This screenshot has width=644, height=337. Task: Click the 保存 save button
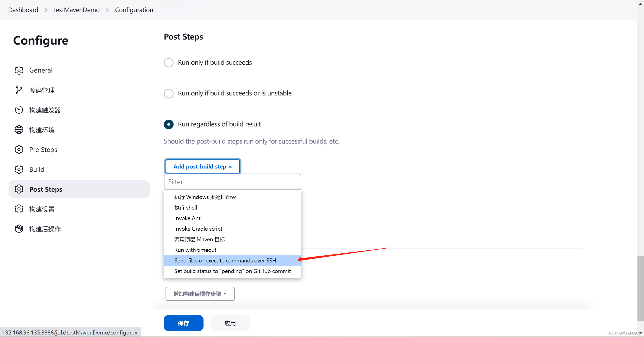pos(183,323)
